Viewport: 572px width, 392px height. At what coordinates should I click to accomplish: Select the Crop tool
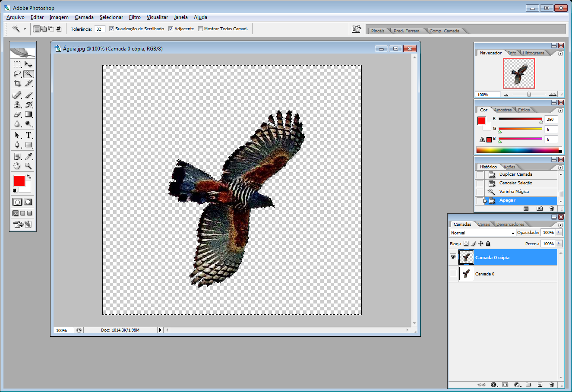point(17,83)
